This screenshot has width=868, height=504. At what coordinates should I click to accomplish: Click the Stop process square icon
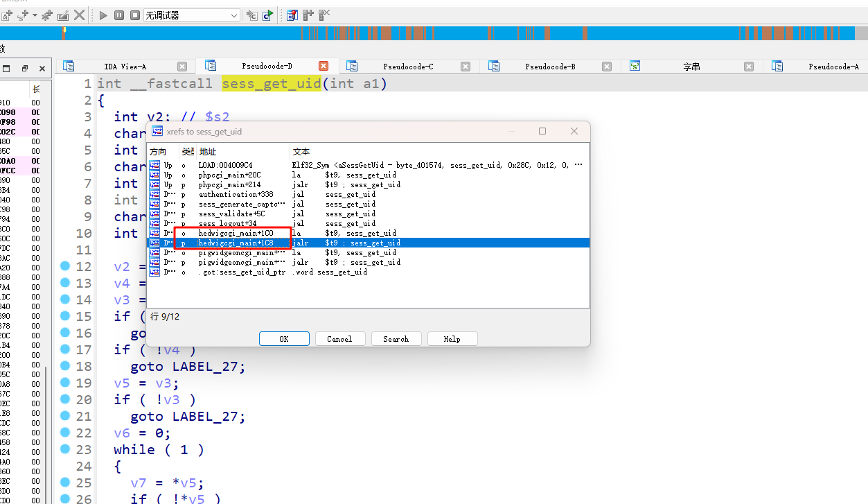click(x=135, y=15)
